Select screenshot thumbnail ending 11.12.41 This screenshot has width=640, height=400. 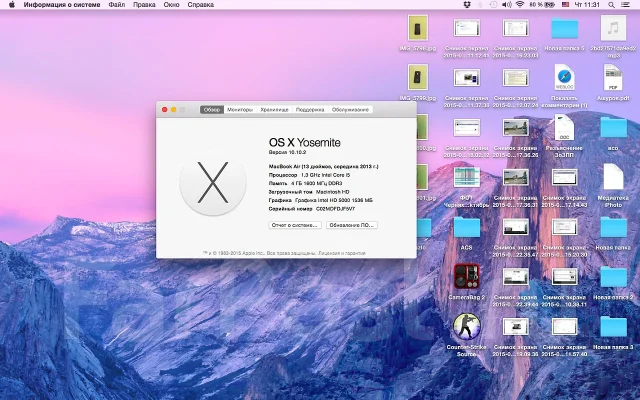(467, 28)
